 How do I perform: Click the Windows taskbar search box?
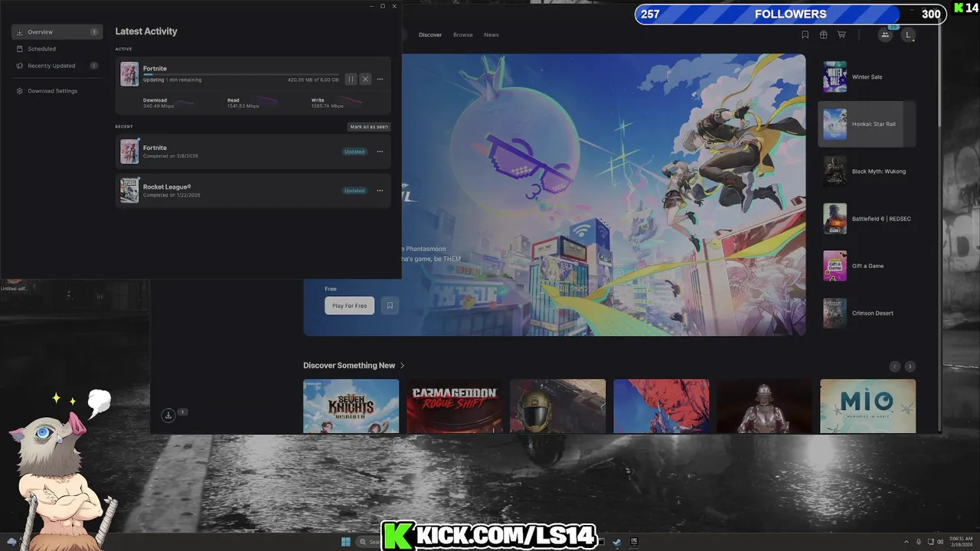(370, 542)
